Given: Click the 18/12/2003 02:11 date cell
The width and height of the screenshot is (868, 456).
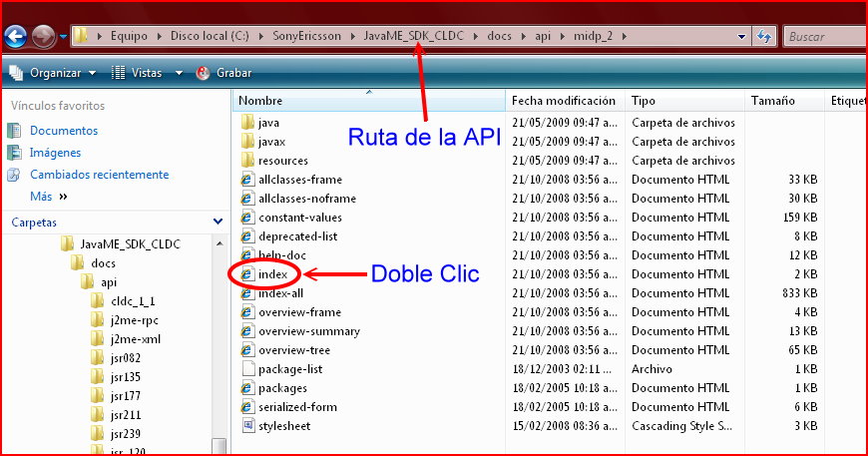Looking at the screenshot, I should [563, 368].
